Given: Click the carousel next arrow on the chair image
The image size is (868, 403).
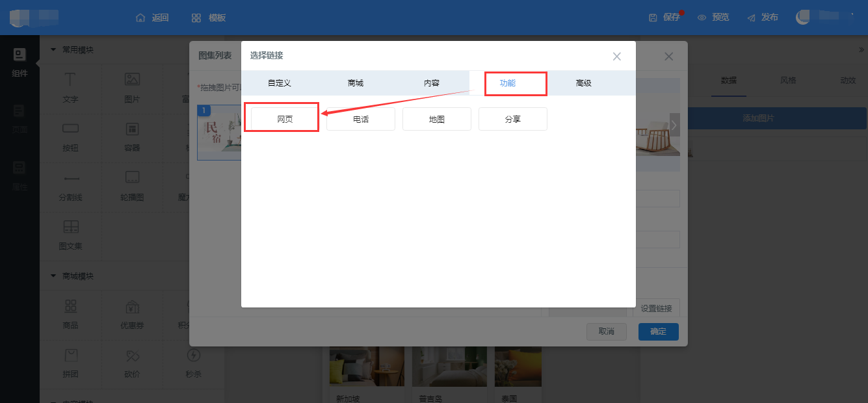Looking at the screenshot, I should point(674,125).
